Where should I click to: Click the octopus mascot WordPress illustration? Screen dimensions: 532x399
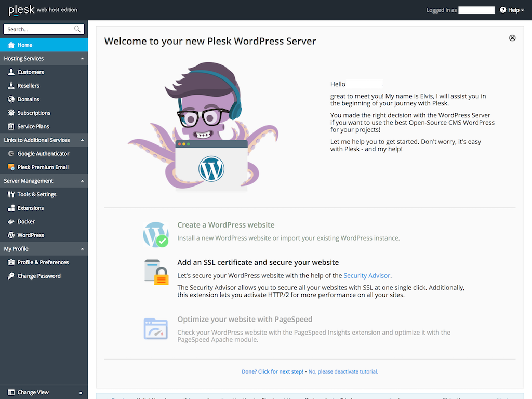click(x=203, y=127)
